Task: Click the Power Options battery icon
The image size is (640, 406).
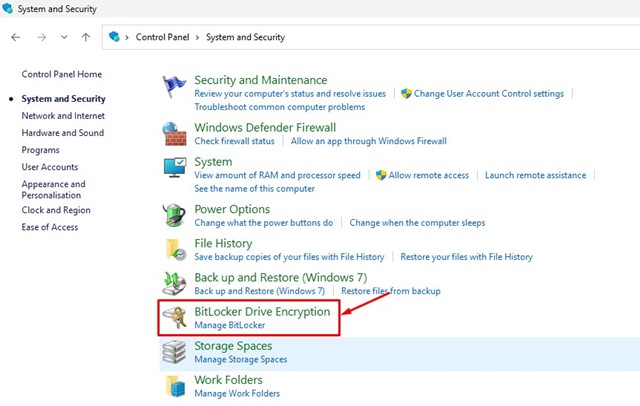Action: tap(175, 215)
